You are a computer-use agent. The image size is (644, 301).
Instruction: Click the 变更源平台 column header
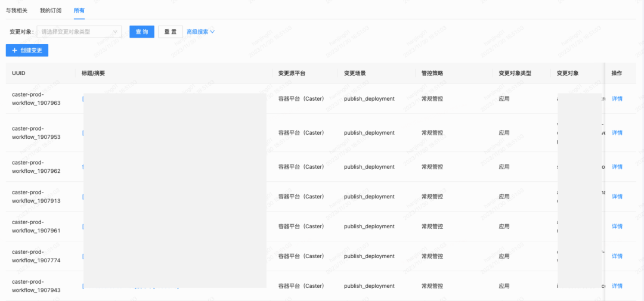pos(292,73)
